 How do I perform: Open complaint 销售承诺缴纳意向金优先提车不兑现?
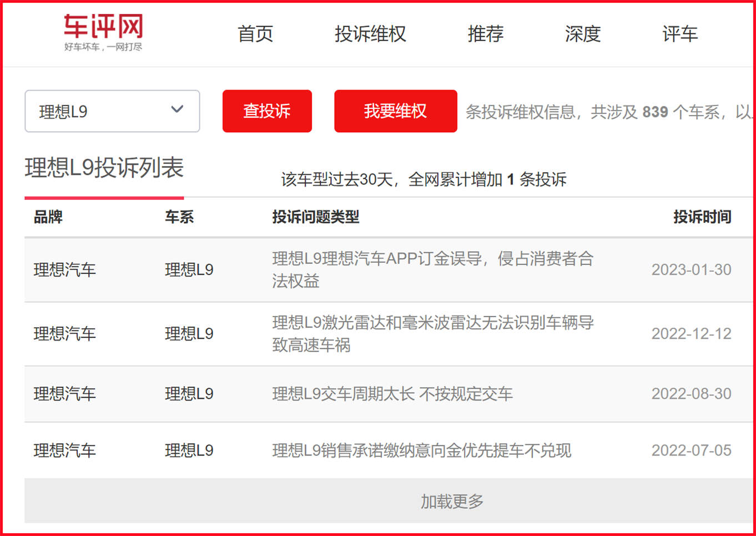[422, 450]
